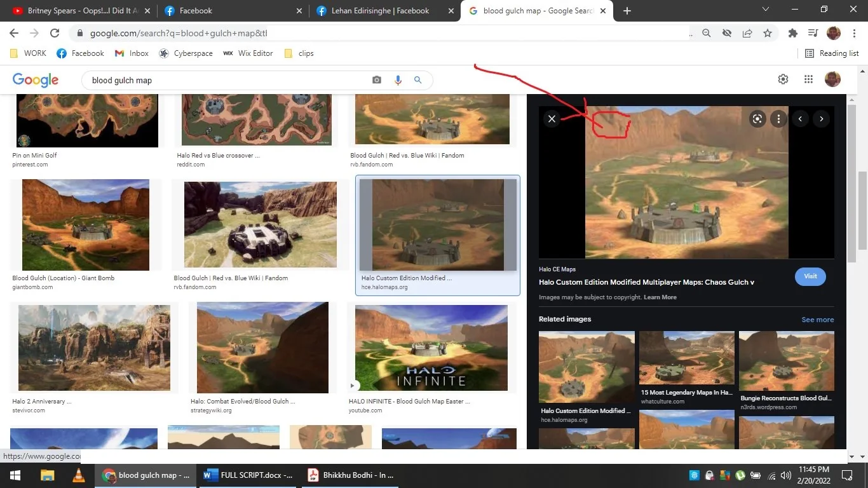
Task: Show the next image in the preview
Action: tap(822, 119)
